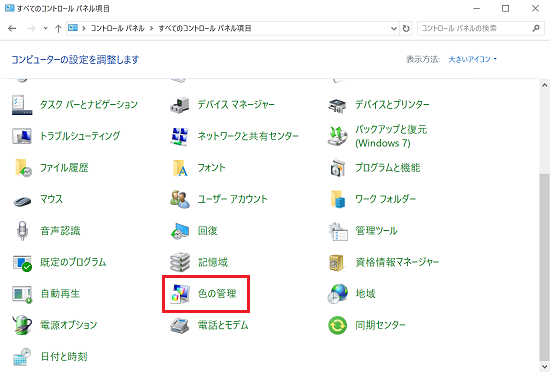Open the ユーザー アカウント icon
The width and height of the screenshot is (550, 372).
pos(180,199)
